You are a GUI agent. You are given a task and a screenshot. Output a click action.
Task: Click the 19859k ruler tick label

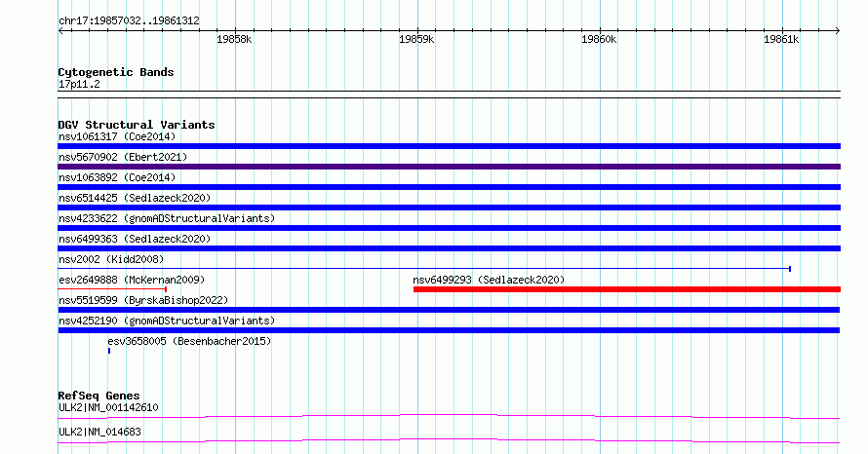click(416, 39)
